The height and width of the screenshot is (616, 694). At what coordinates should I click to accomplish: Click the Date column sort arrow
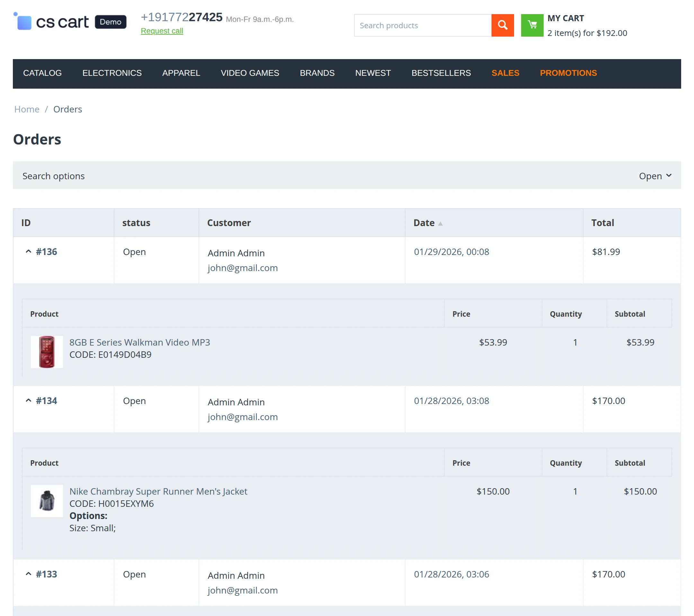441,224
